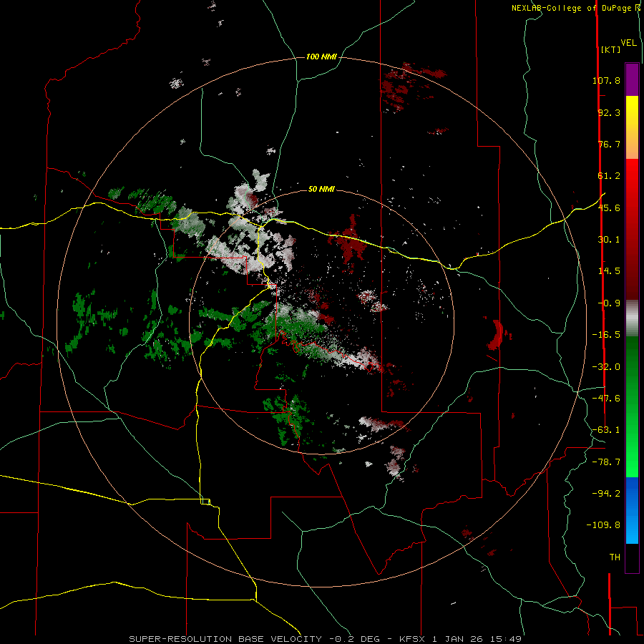The height and width of the screenshot is (644, 644).
Task: Click the [KT] units label
Action: tap(611, 49)
